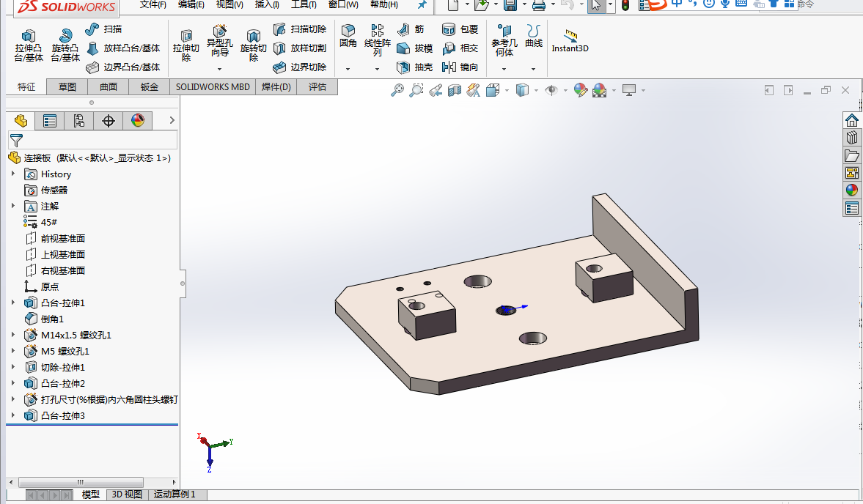
Task: Switch to the 曲面 surface tab
Action: 109,87
